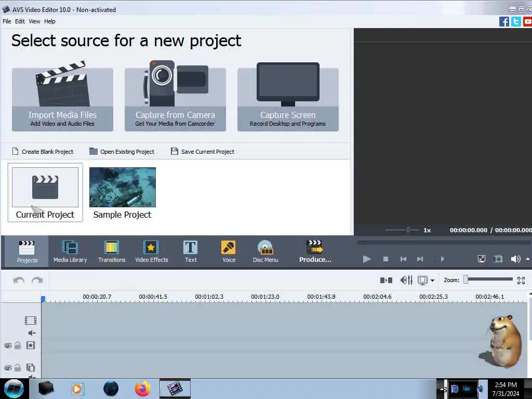This screenshot has height=399, width=532.
Task: Open the Capture Screen tile
Action: (x=288, y=97)
